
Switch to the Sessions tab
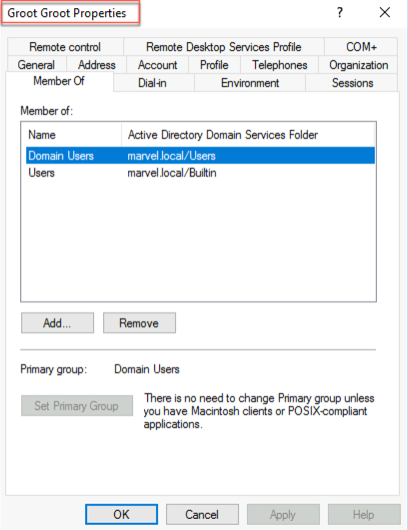(x=352, y=83)
